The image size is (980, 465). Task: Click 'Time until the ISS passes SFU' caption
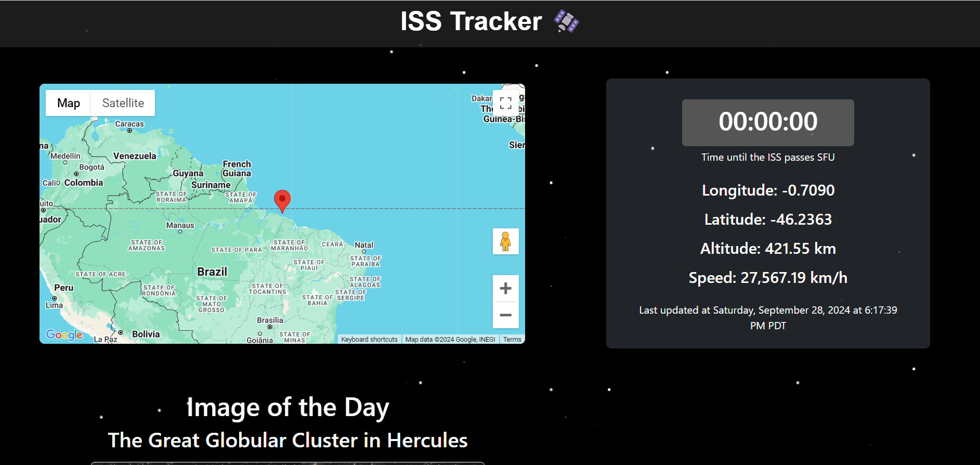[x=768, y=157]
